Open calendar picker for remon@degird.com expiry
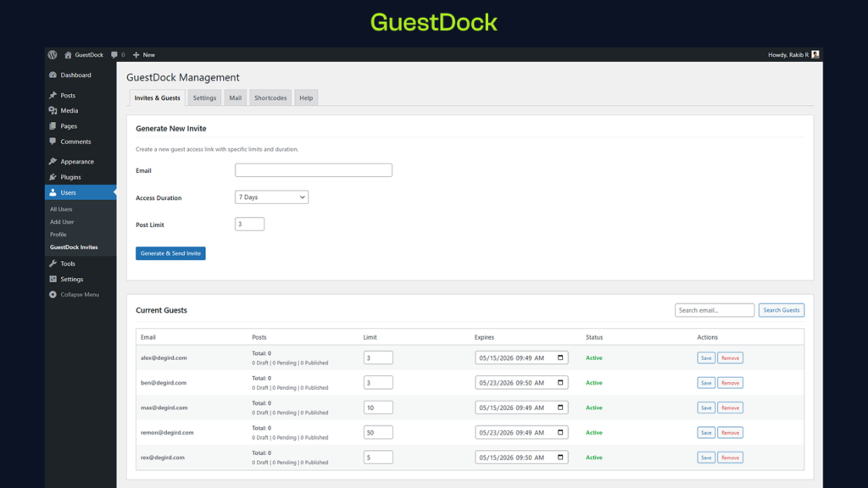 point(560,432)
